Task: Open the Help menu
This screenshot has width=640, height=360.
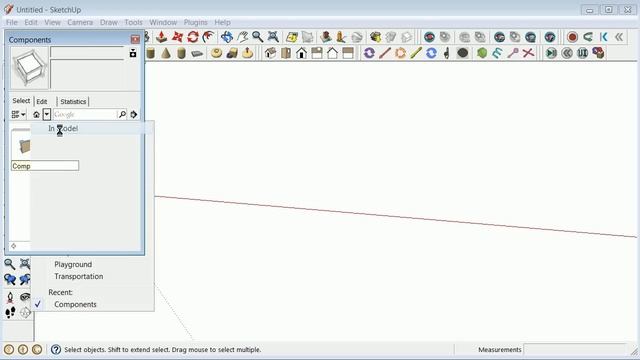Action: [x=222, y=22]
